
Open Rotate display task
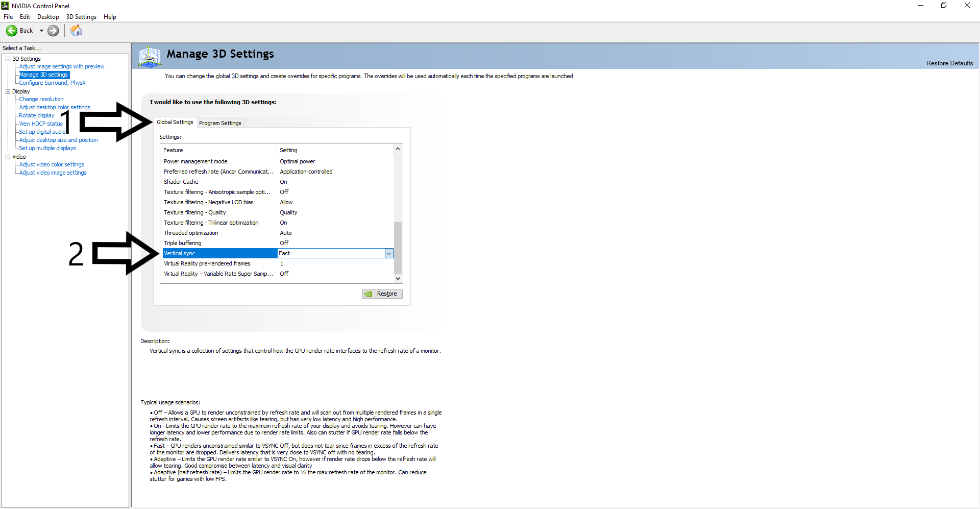[37, 115]
